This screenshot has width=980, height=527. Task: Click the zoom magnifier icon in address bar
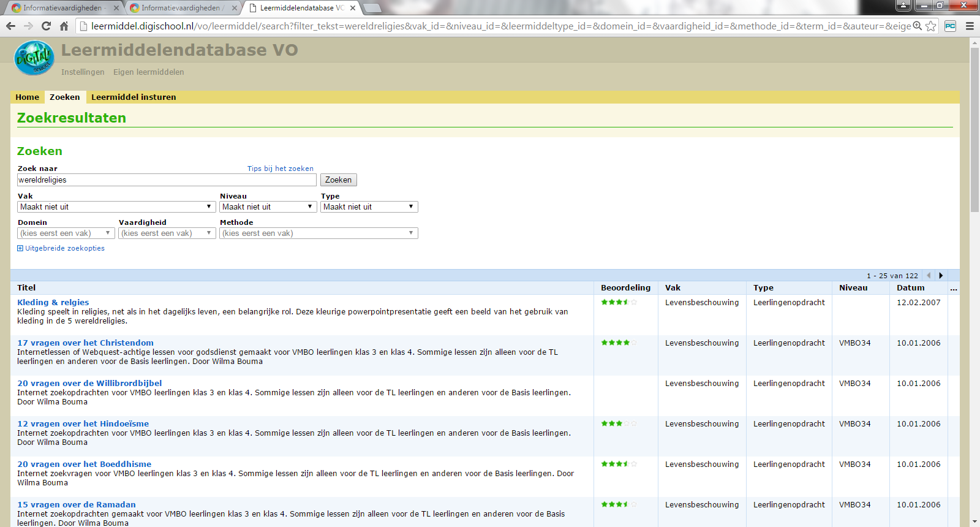pyautogui.click(x=917, y=26)
